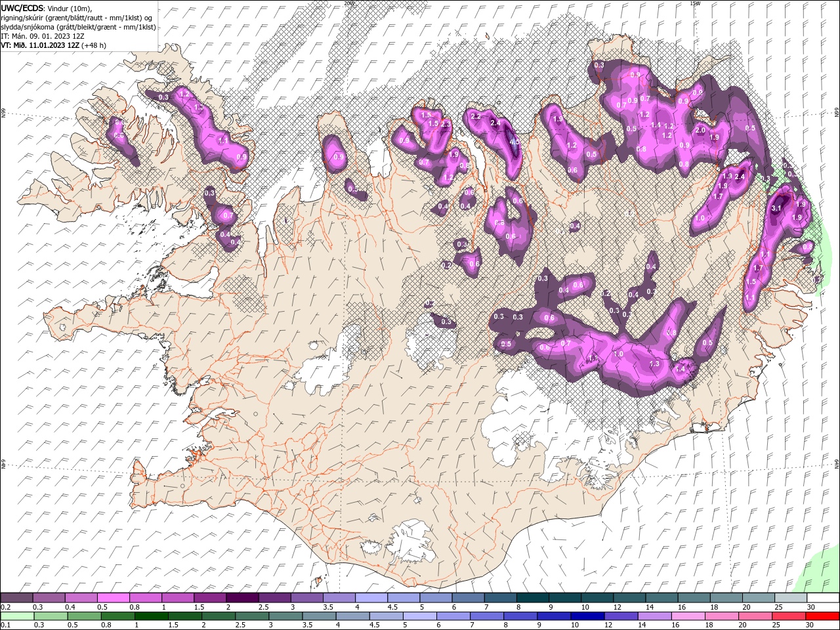Click the 64N latitude label on right edge
The image size is (840, 630).
coord(837,464)
